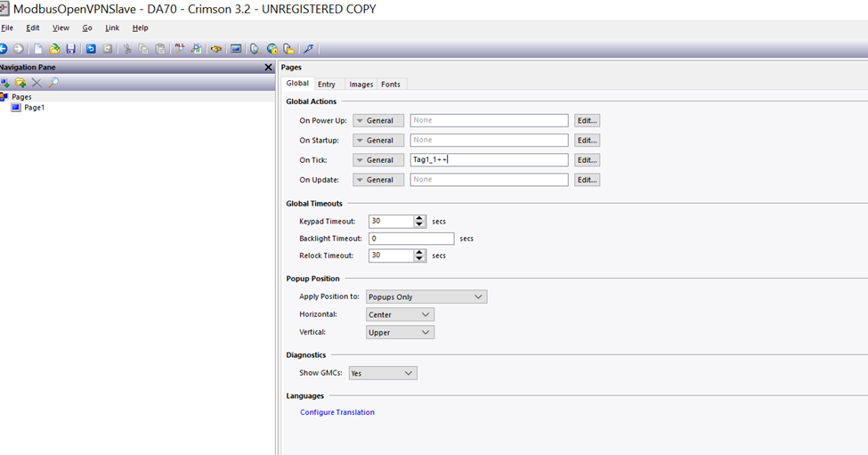Click the On Update action field
The image size is (868, 455).
490,180
